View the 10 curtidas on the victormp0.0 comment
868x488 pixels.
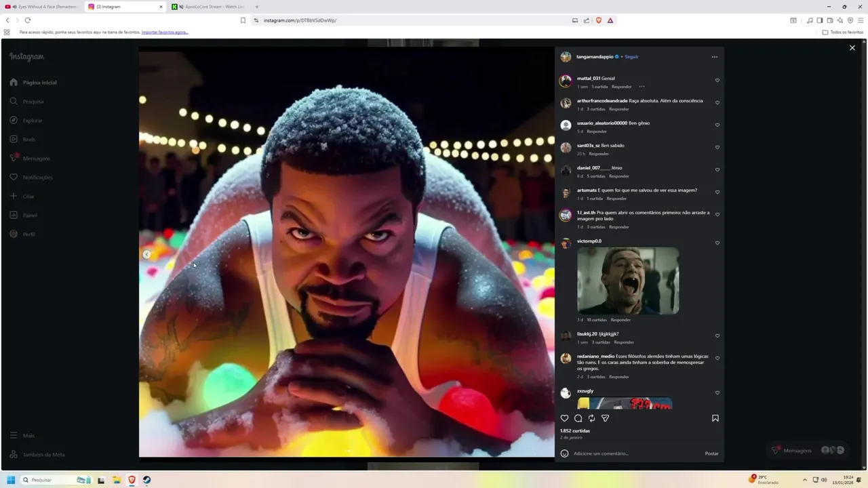click(597, 320)
